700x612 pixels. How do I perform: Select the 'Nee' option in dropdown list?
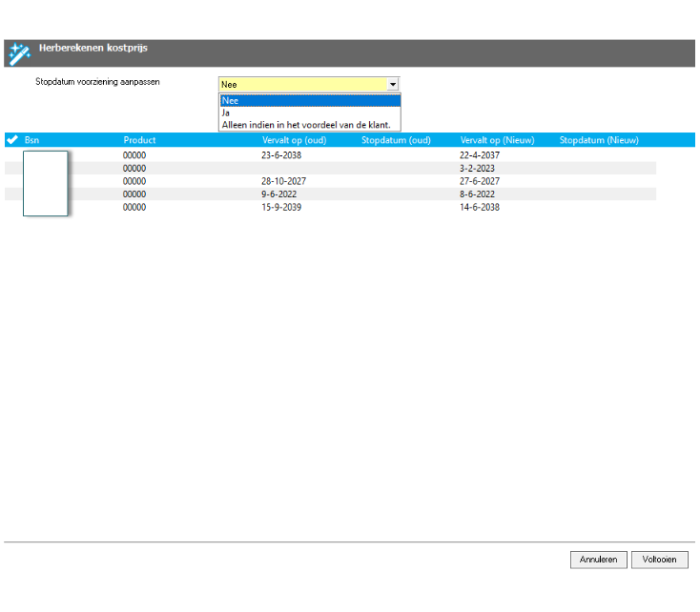[x=309, y=100]
